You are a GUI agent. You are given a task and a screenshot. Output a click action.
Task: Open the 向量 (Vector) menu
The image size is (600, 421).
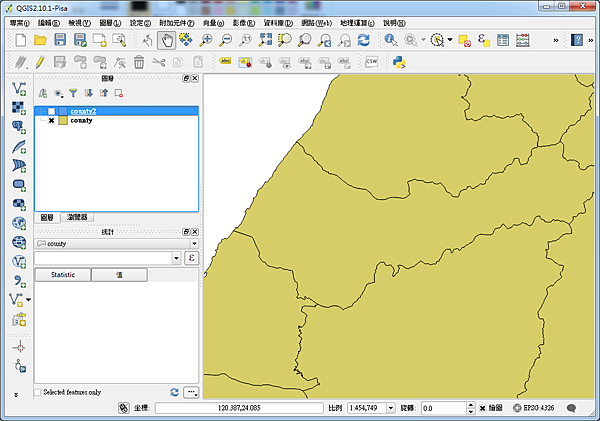click(214, 22)
